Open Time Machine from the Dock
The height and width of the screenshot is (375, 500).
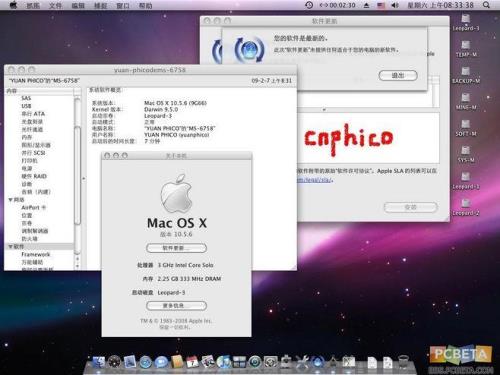pos(255,362)
